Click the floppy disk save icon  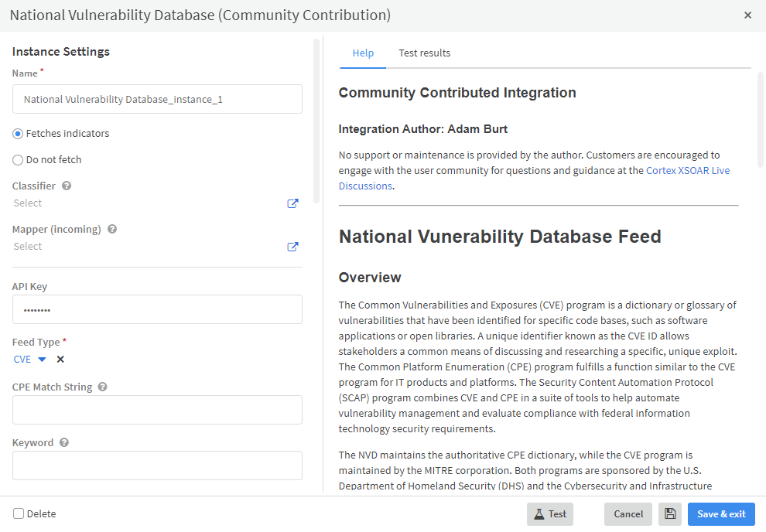pos(669,514)
